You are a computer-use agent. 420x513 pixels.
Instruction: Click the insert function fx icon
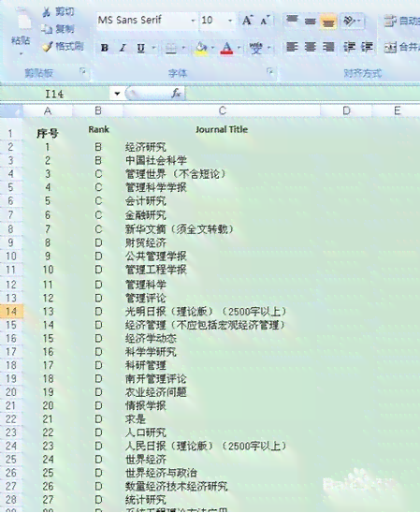click(176, 94)
